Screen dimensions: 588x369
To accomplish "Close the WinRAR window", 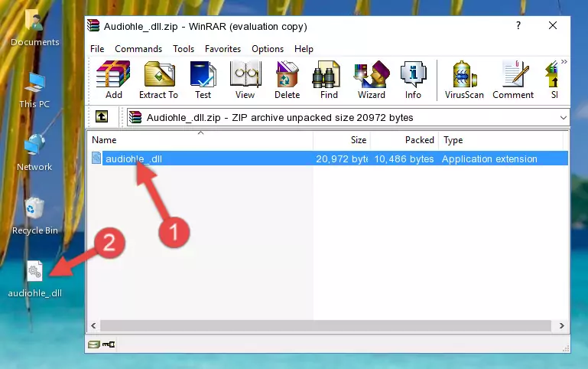I will 552,25.
